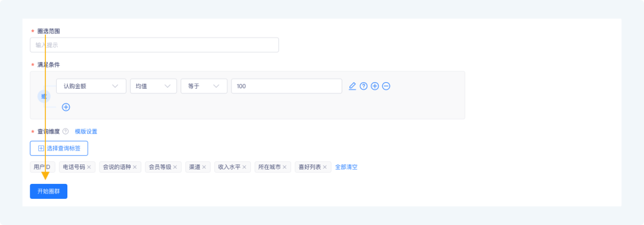Remove the 电话号码 tag

pyautogui.click(x=89, y=167)
